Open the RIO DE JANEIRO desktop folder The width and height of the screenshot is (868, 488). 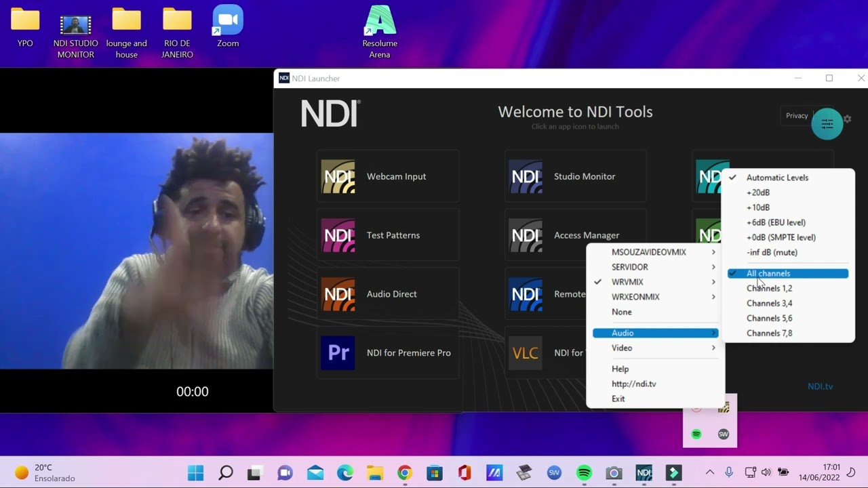177,32
